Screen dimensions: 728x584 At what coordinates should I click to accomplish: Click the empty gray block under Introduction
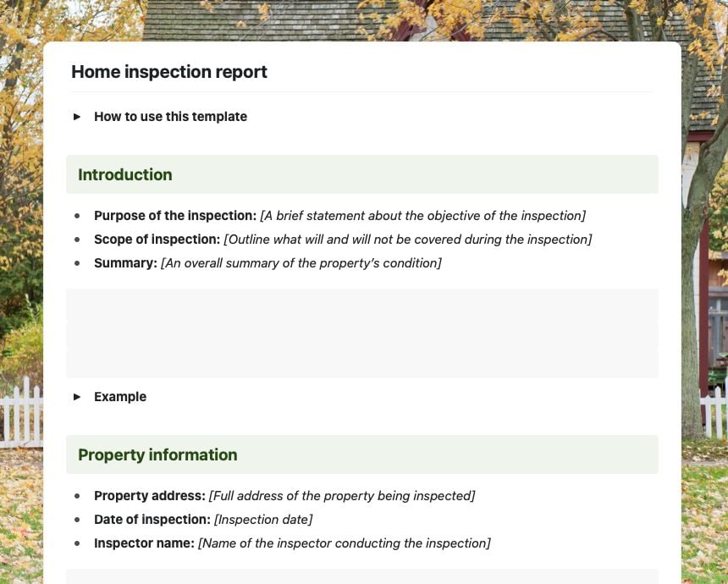pos(362,333)
